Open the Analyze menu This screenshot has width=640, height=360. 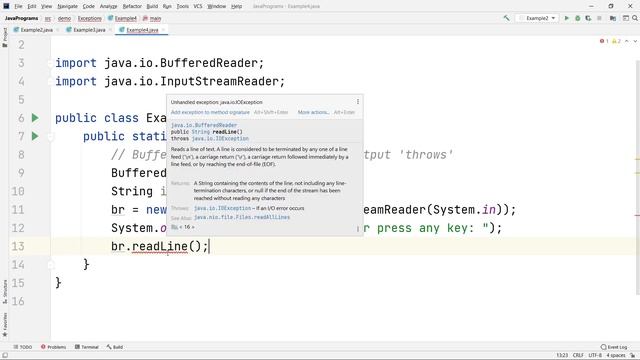coord(108,6)
